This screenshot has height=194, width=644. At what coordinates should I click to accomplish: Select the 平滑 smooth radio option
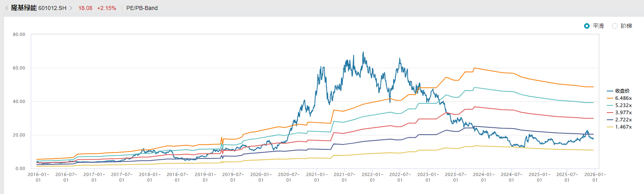(587, 26)
